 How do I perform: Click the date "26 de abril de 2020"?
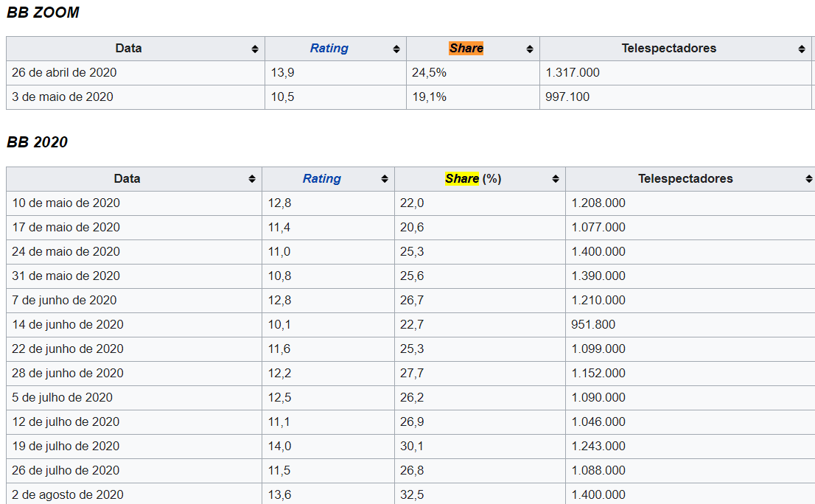64,73
